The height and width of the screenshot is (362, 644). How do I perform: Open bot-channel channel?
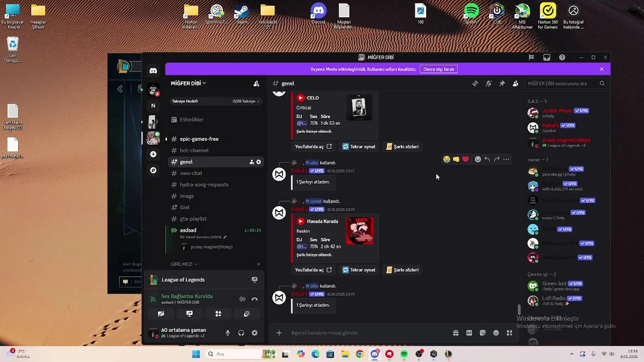pyautogui.click(x=215, y=150)
